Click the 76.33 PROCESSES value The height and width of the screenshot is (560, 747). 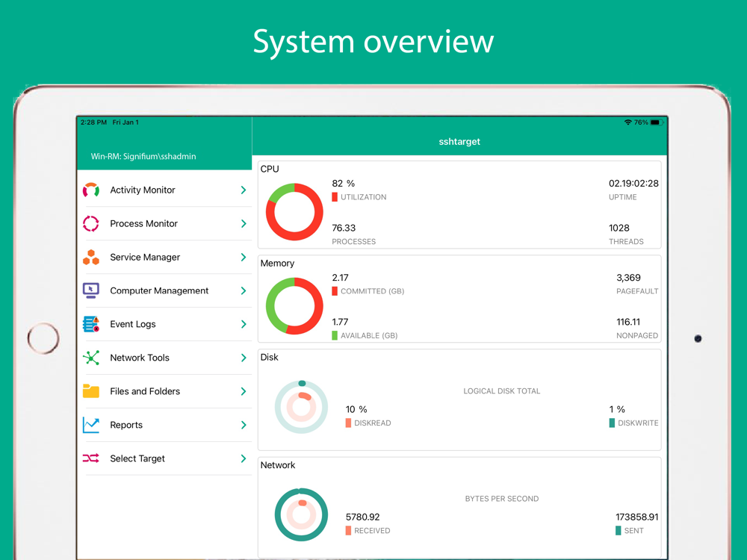coord(344,228)
